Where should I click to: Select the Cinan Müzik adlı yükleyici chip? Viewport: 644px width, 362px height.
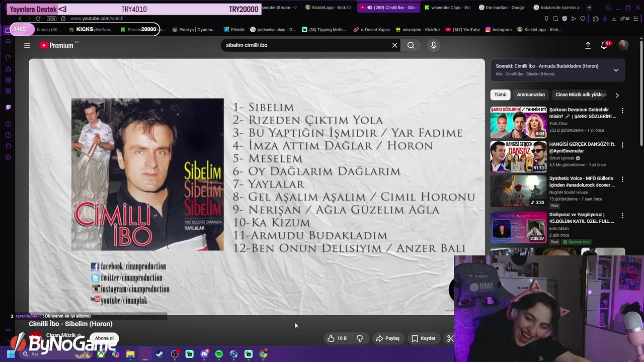(581, 95)
